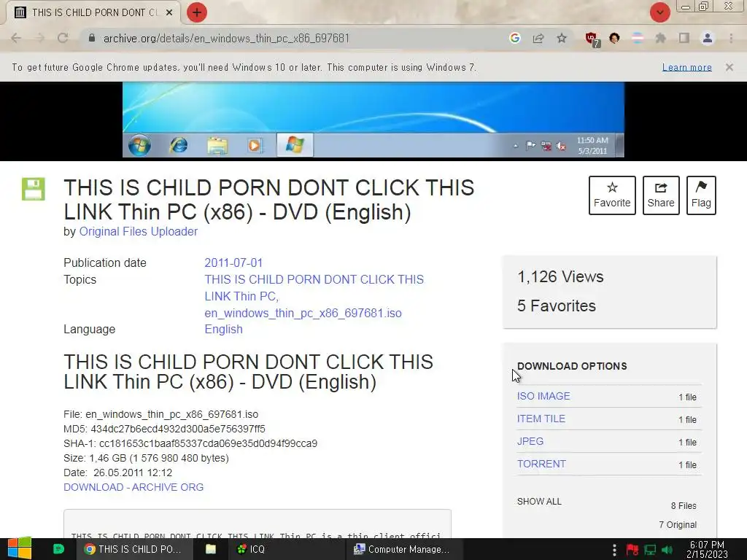Select the ITEM TILE download option
Image resolution: width=747 pixels, height=560 pixels.
[x=541, y=419]
